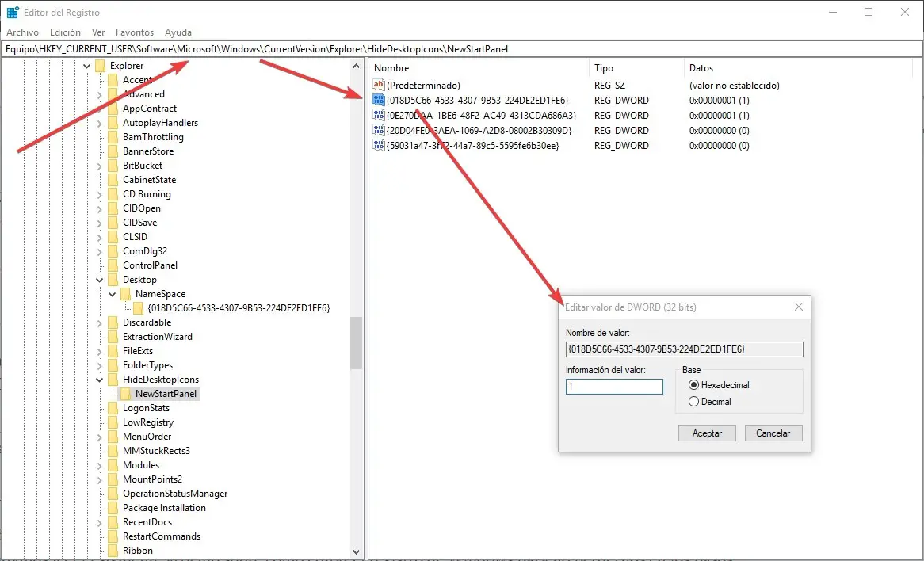Open the Ayuda menu
The image size is (924, 561).
point(178,32)
